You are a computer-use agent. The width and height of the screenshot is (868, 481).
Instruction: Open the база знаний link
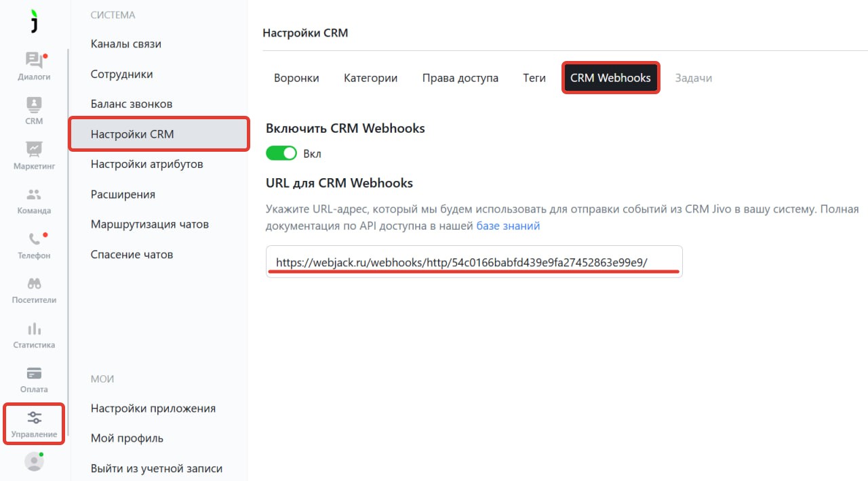(508, 226)
